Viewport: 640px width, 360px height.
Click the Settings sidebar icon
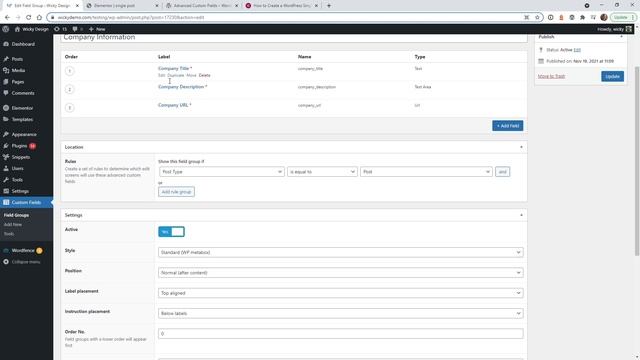[x=6, y=191]
